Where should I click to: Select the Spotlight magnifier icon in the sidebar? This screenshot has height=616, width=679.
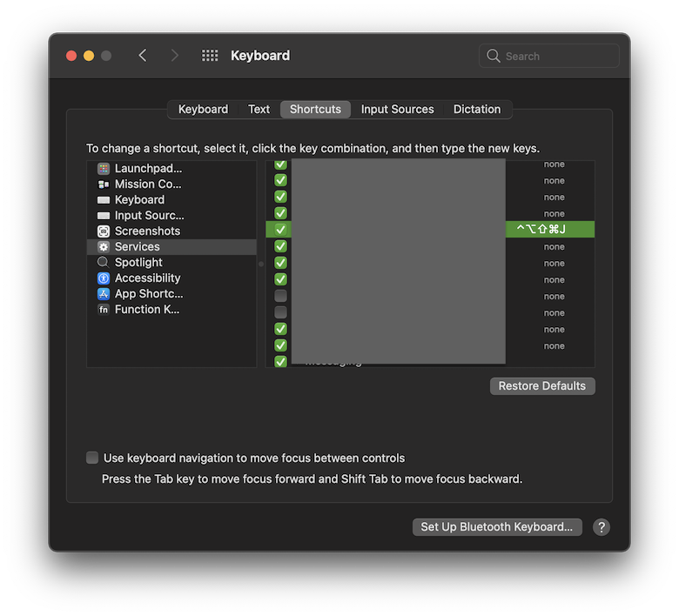pyautogui.click(x=103, y=263)
